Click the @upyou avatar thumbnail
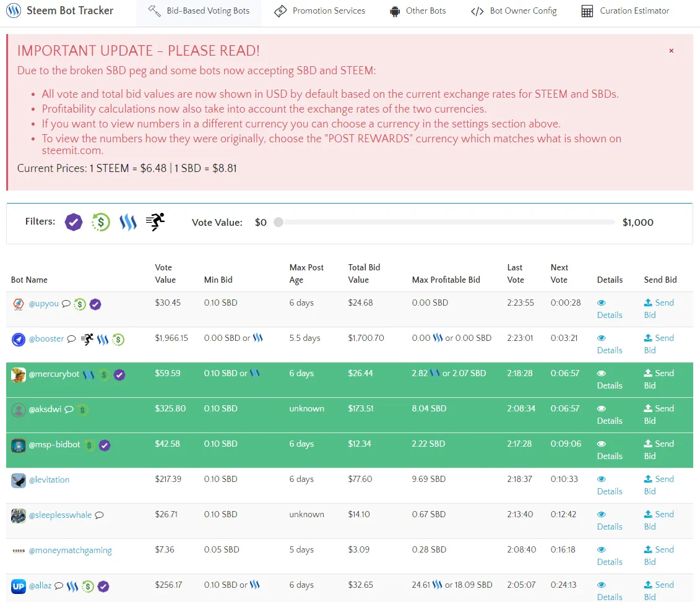 coord(19,304)
